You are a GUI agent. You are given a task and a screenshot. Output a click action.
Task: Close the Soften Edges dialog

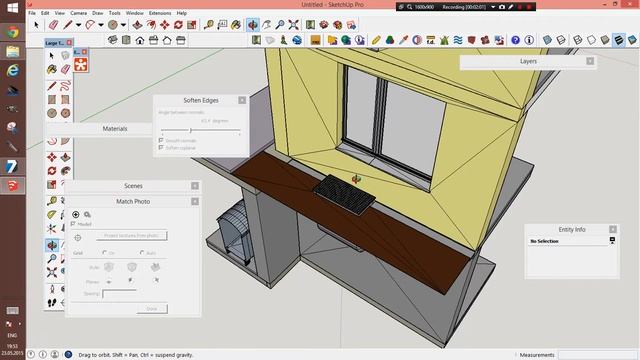click(x=242, y=100)
